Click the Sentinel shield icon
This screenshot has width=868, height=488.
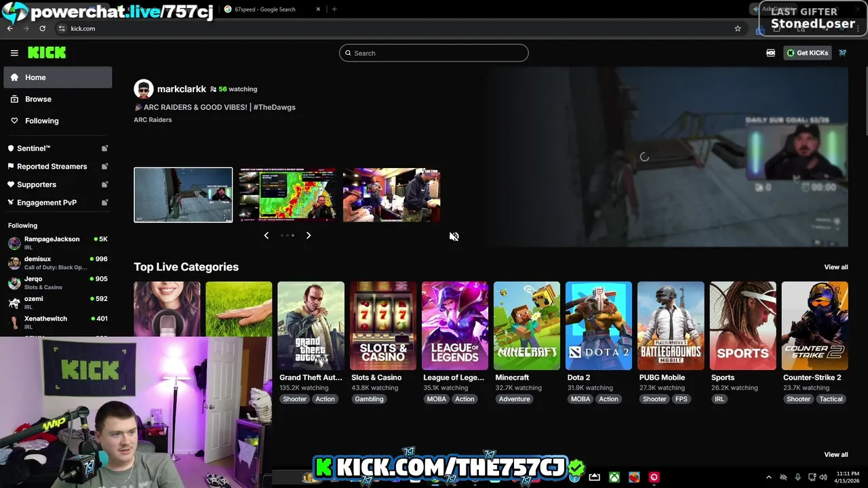point(11,148)
